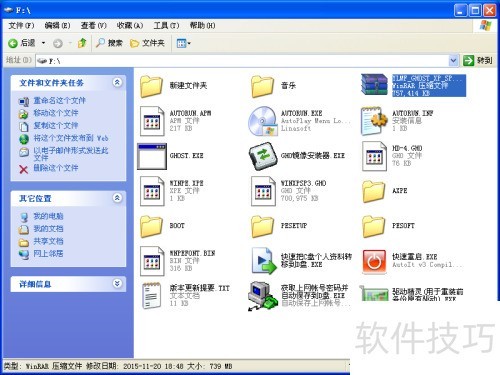Image resolution: width=500 pixels, height=375 pixels.
Task: Select the WINPE.XPE file icon
Action: click(152, 191)
